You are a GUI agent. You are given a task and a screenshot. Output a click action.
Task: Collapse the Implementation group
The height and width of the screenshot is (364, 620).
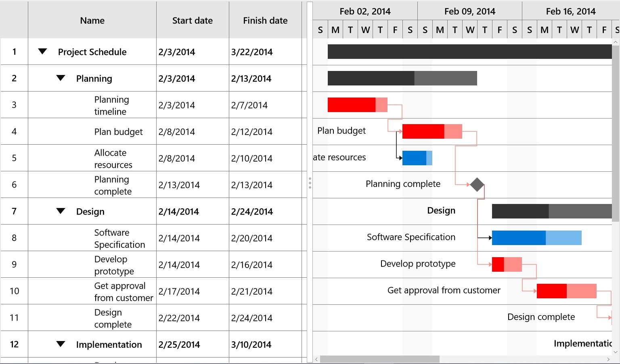click(61, 344)
